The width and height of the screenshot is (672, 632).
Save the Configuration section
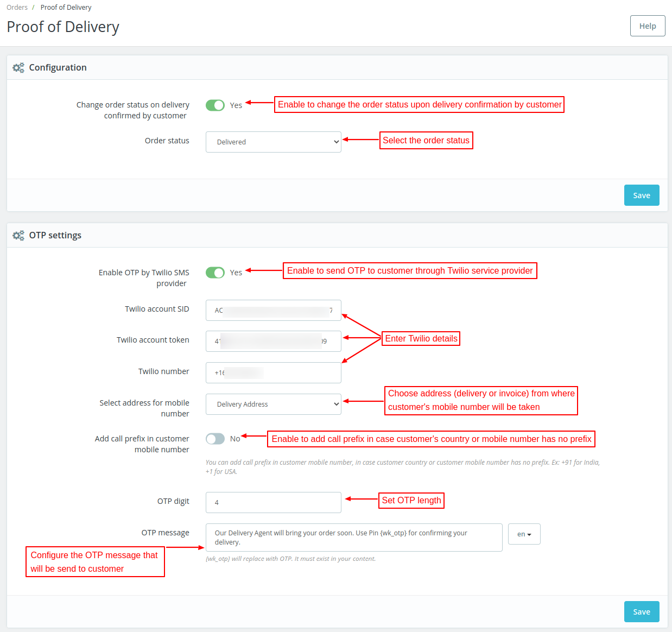coord(641,195)
